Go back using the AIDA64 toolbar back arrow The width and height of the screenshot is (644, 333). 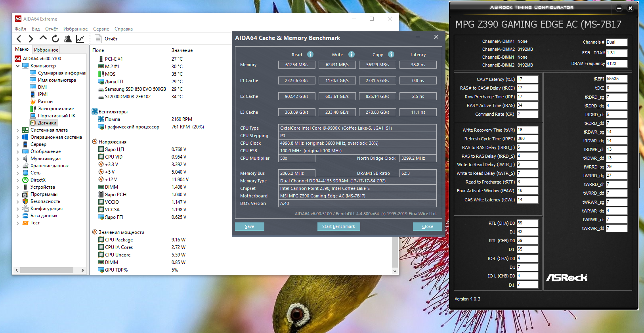19,39
